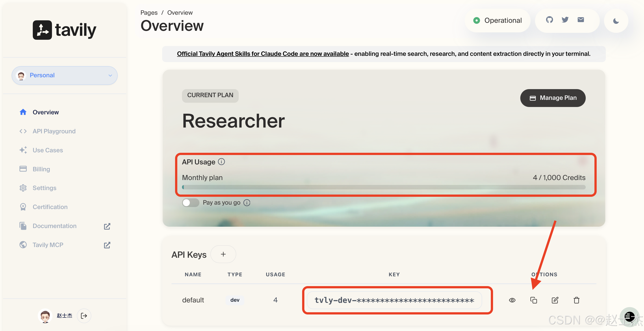
Task: Click the API Keys heading
Action: click(x=189, y=254)
